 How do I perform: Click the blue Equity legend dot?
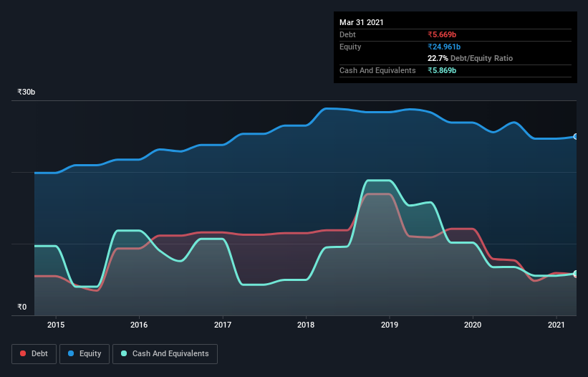(71, 353)
